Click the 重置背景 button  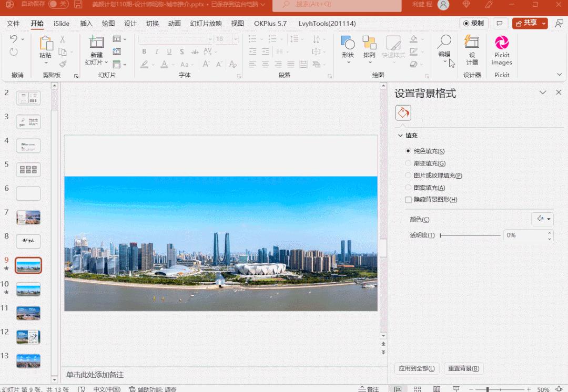[463, 369]
